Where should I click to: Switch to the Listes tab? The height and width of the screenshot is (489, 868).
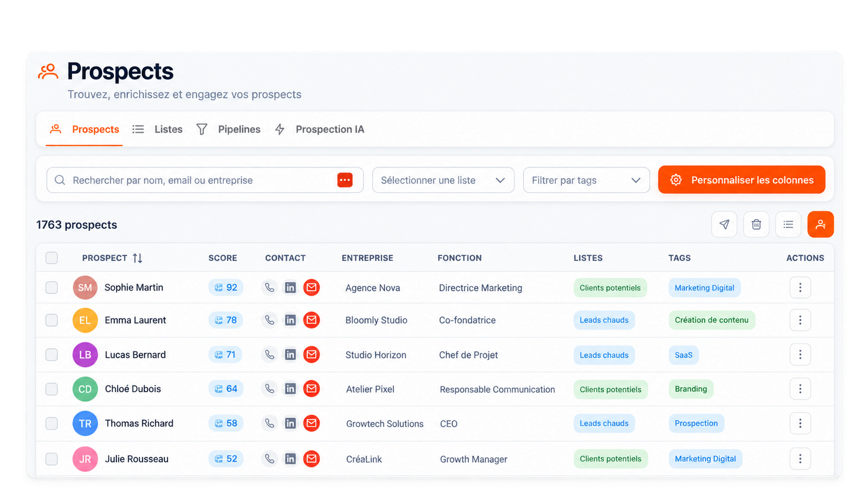tap(157, 129)
